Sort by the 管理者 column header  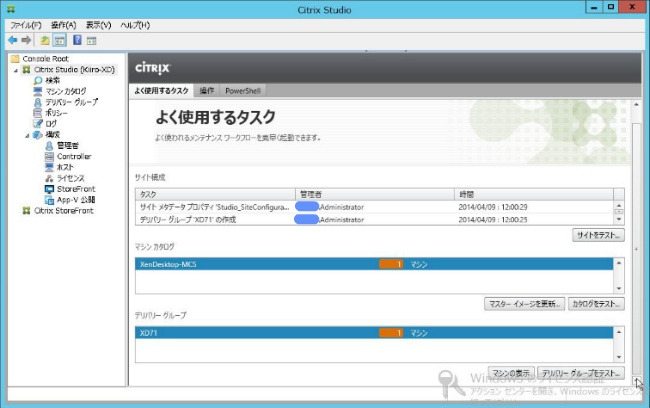click(375, 194)
